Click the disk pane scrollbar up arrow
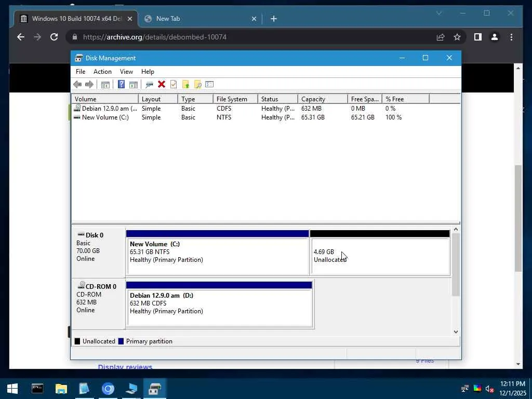The image size is (532, 399). coord(456,230)
